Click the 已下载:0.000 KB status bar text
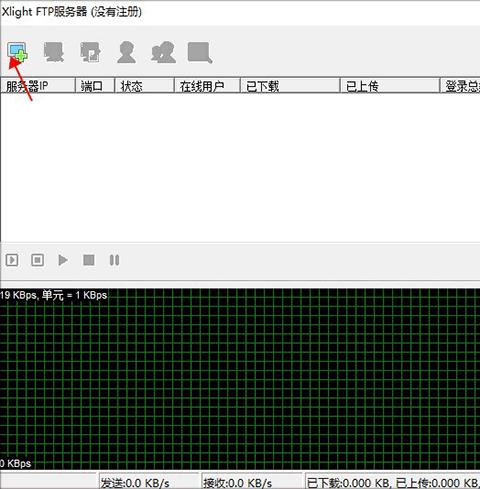This screenshot has width=480, height=489. coord(349,483)
